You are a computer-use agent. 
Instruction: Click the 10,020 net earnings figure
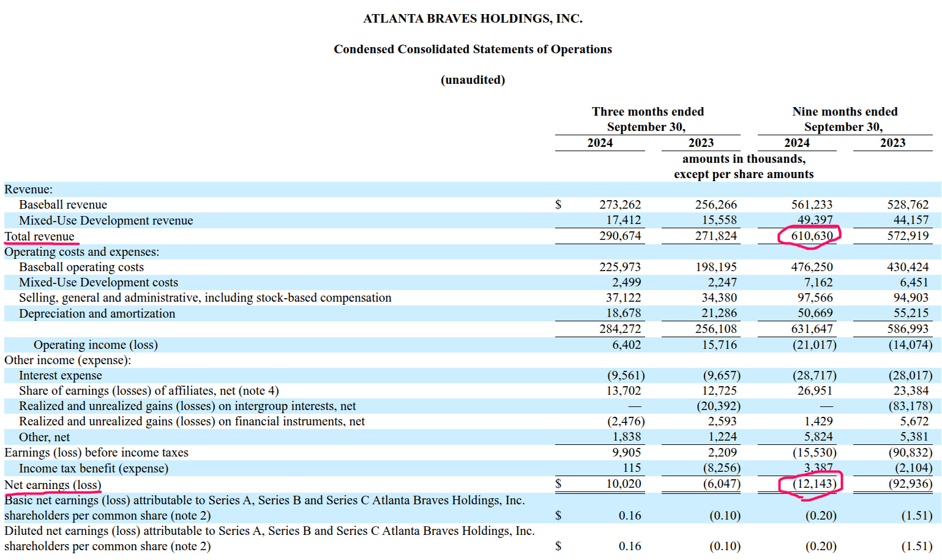click(623, 484)
